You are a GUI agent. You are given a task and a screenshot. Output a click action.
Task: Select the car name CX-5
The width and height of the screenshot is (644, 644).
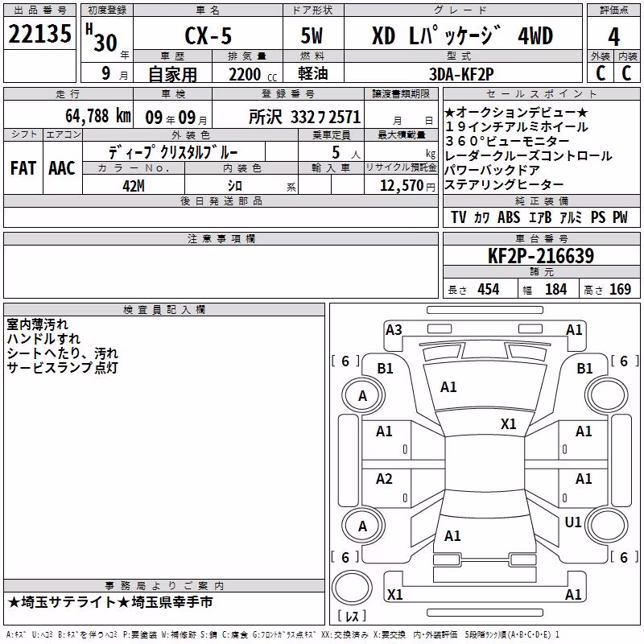point(208,35)
